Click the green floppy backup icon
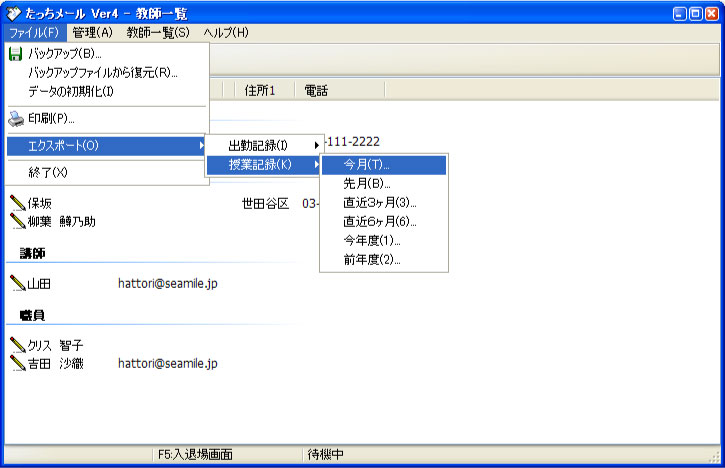Screen dimensions: 725x468 [15, 54]
